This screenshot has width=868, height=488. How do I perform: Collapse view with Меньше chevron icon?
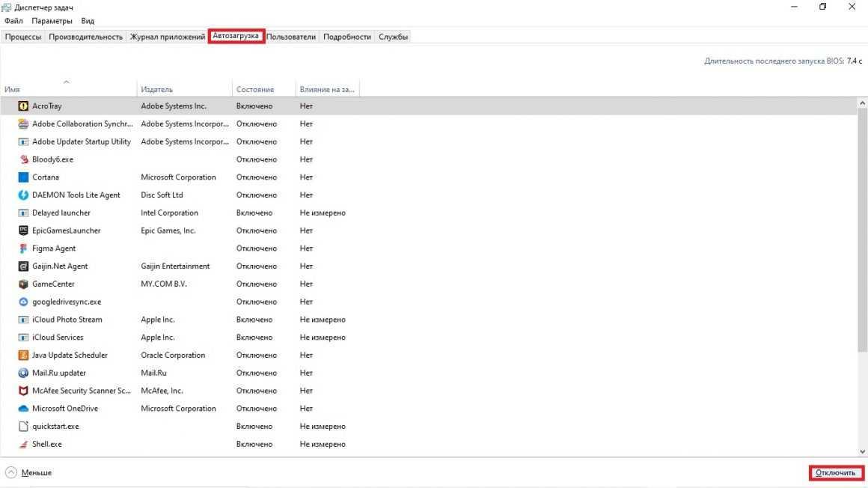click(x=11, y=472)
